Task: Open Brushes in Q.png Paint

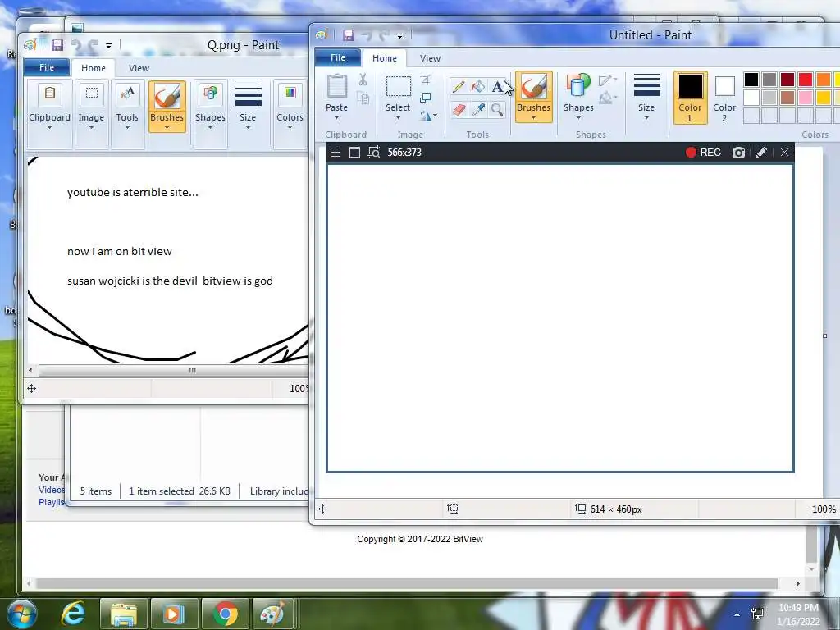Action: (x=167, y=107)
